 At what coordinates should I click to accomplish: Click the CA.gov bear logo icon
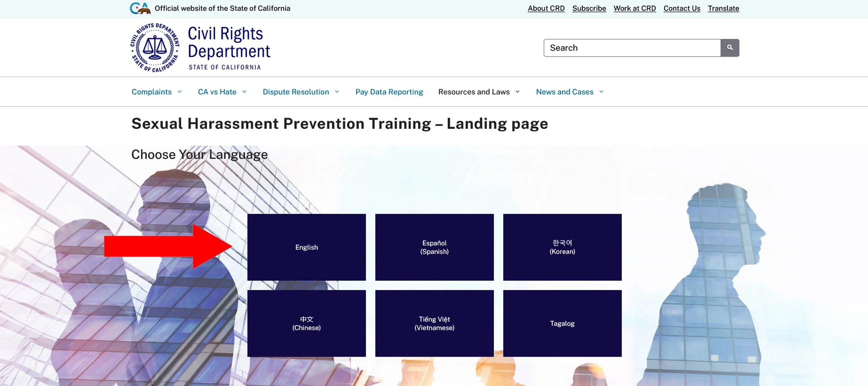[140, 8]
